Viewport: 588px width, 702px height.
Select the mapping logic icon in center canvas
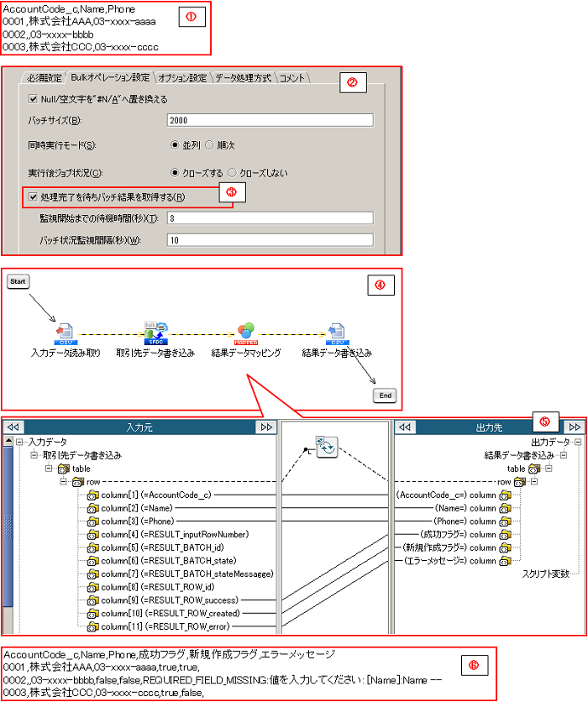[326, 447]
